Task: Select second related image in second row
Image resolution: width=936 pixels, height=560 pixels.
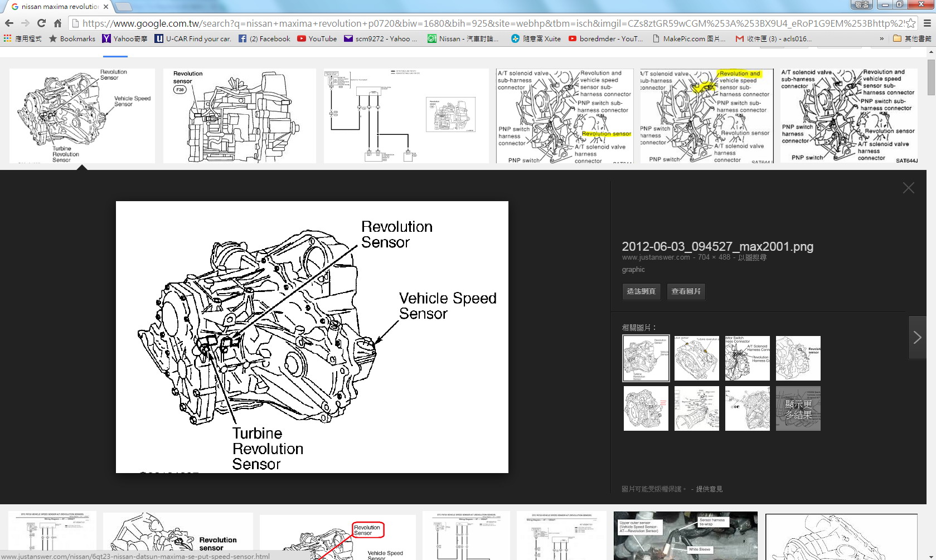Action: (x=697, y=408)
